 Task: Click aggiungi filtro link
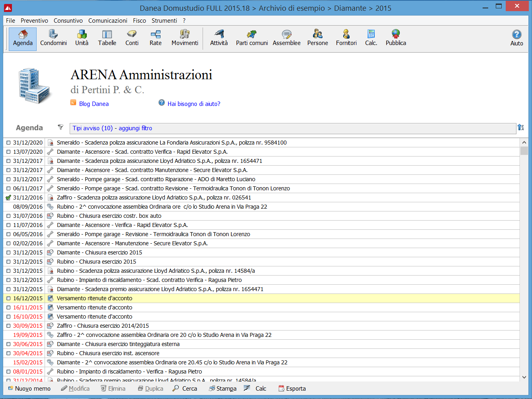(135, 128)
